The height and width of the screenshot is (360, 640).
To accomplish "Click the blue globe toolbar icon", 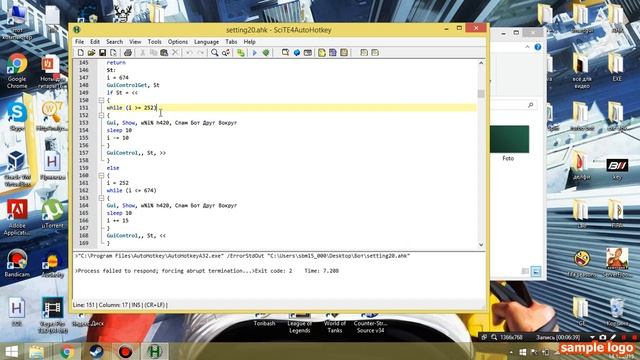I will point(297,53).
